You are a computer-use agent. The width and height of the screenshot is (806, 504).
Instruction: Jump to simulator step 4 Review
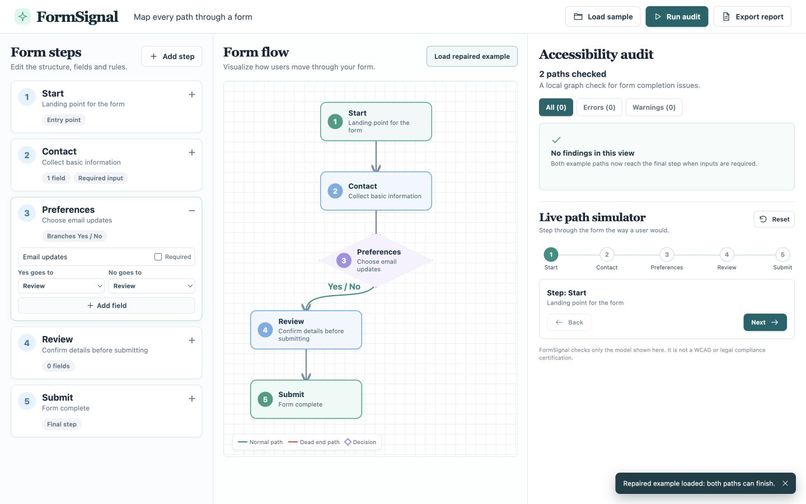726,255
